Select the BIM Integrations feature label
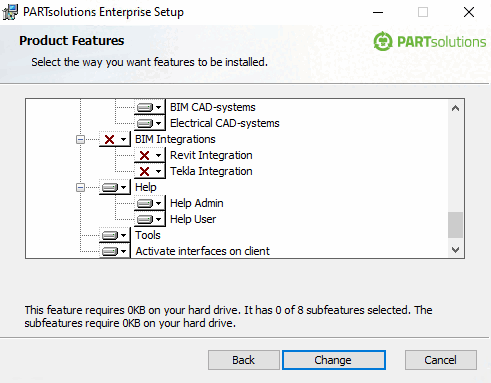The height and width of the screenshot is (383, 491). click(x=175, y=139)
